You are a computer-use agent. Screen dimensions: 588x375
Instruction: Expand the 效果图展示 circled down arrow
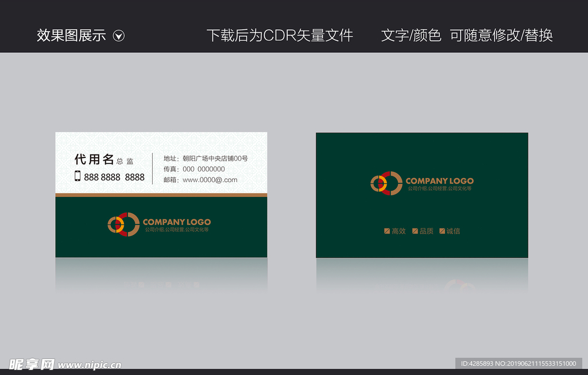point(119,35)
